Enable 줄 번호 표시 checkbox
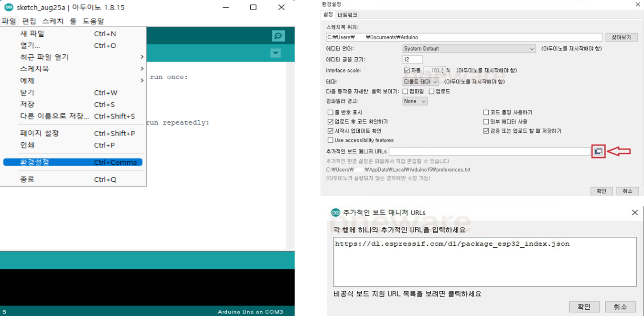The width and height of the screenshot is (644, 316). point(330,113)
